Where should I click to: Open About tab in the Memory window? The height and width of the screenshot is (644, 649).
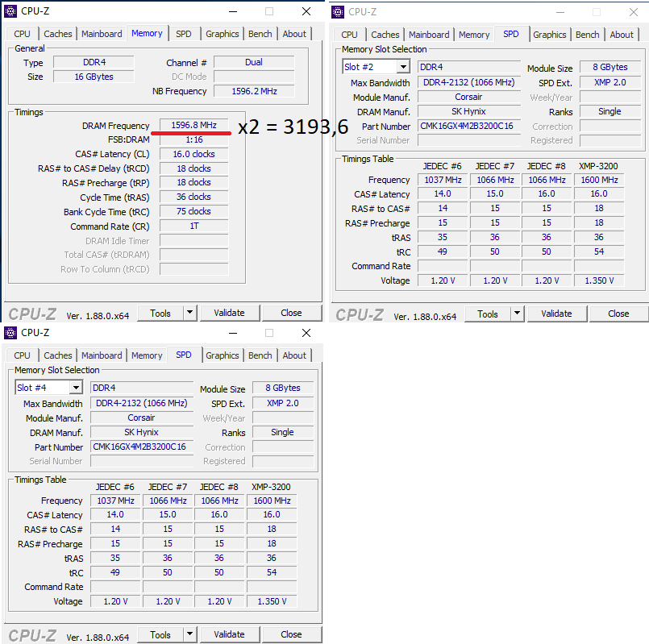[294, 34]
